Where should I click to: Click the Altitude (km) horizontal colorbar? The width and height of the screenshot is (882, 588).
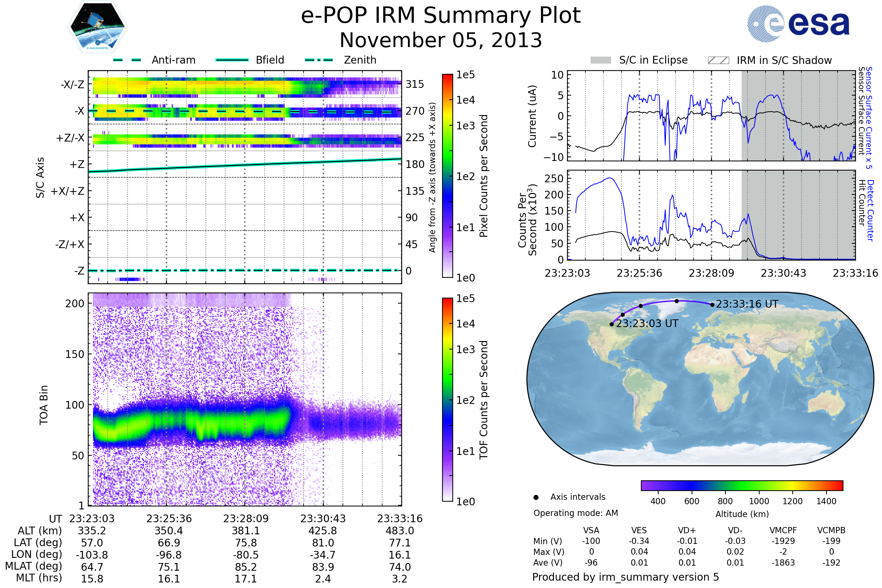(x=742, y=485)
